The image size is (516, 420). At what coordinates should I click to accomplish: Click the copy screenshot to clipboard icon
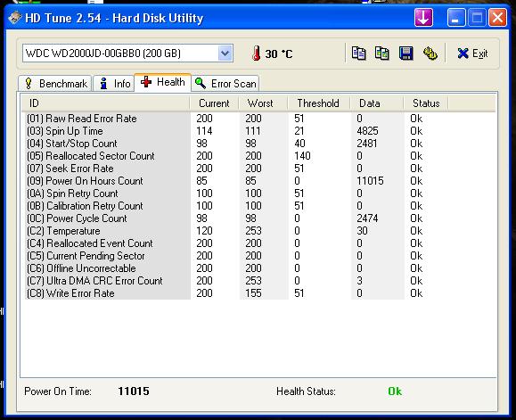381,54
